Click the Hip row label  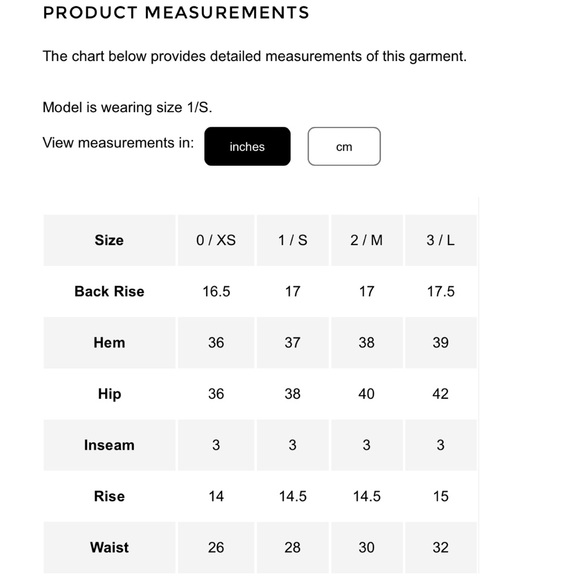(x=109, y=394)
